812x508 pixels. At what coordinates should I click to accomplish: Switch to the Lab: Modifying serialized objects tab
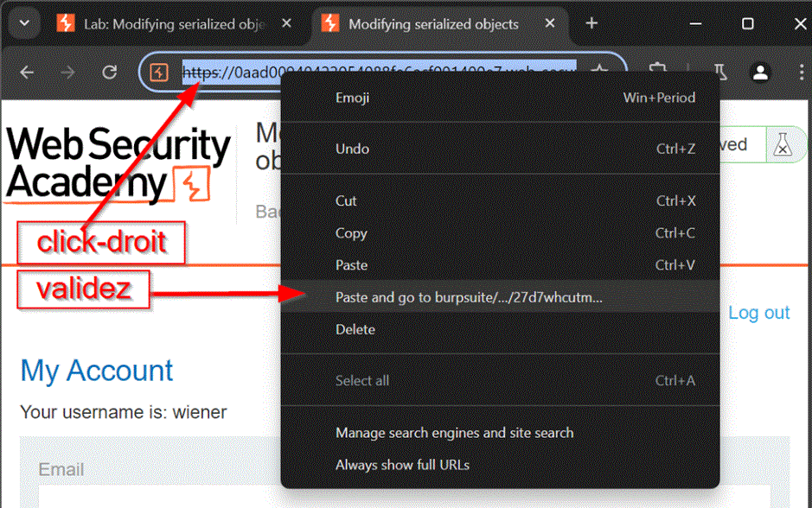click(x=173, y=24)
